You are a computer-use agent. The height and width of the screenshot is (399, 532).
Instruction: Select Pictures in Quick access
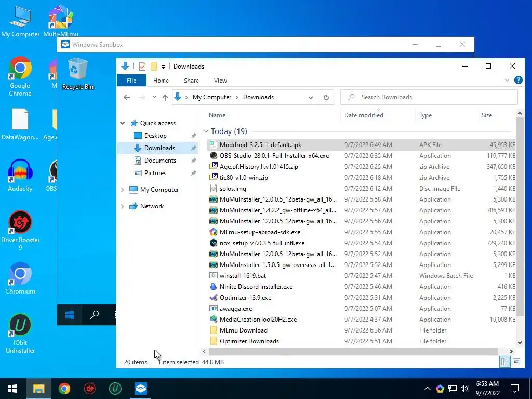tap(155, 173)
